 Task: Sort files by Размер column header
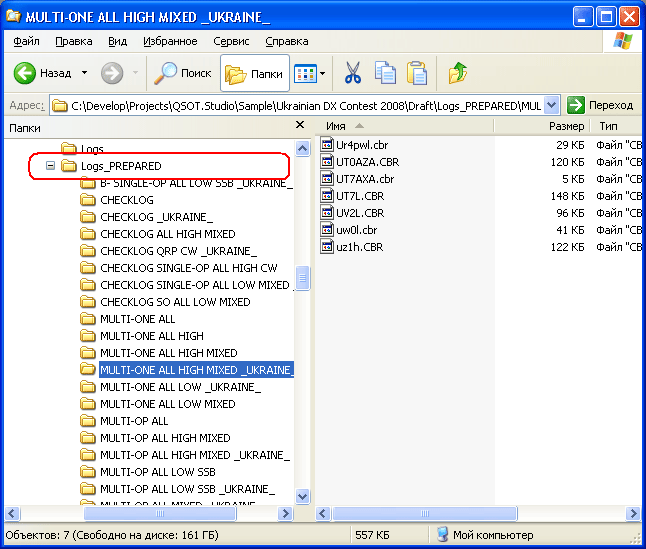(566, 127)
